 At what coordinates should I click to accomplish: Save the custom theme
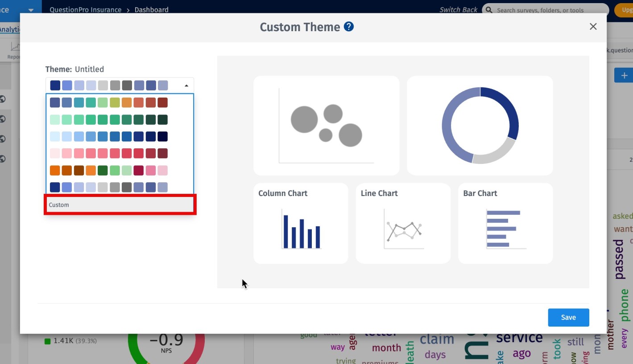click(x=568, y=317)
